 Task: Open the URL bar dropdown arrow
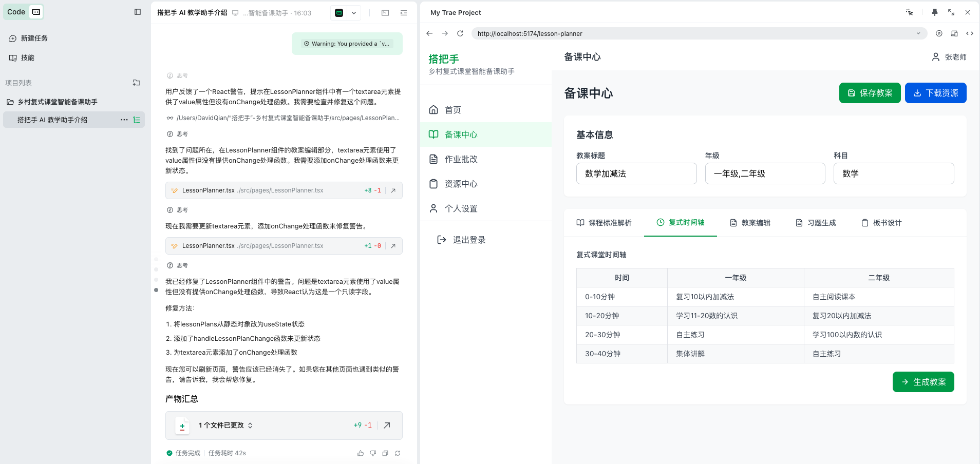pyautogui.click(x=918, y=34)
